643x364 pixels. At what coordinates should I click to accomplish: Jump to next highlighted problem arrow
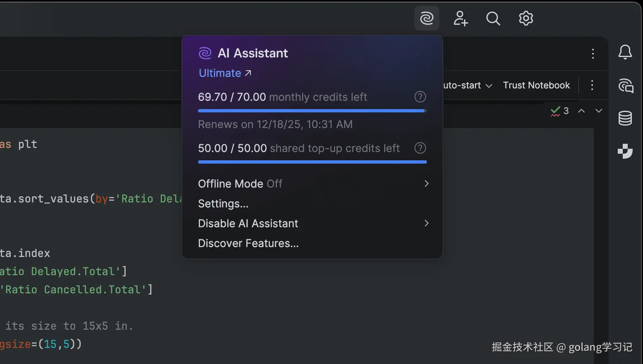click(598, 111)
